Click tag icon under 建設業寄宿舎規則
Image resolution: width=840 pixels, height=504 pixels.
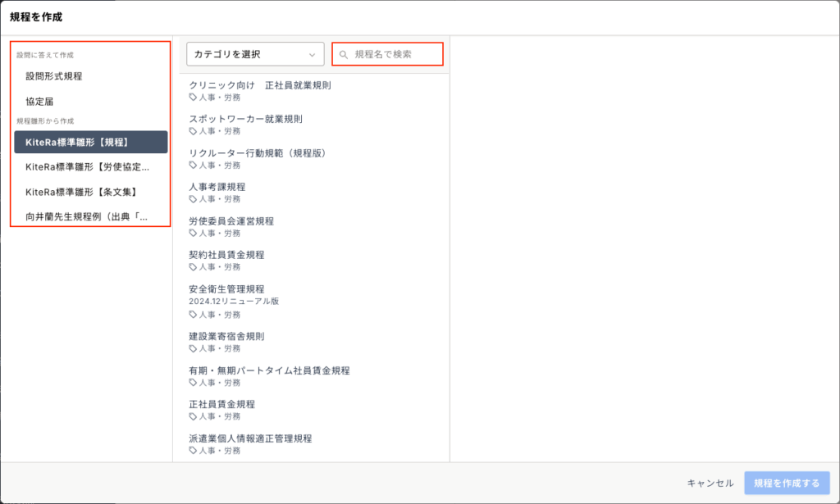194,348
